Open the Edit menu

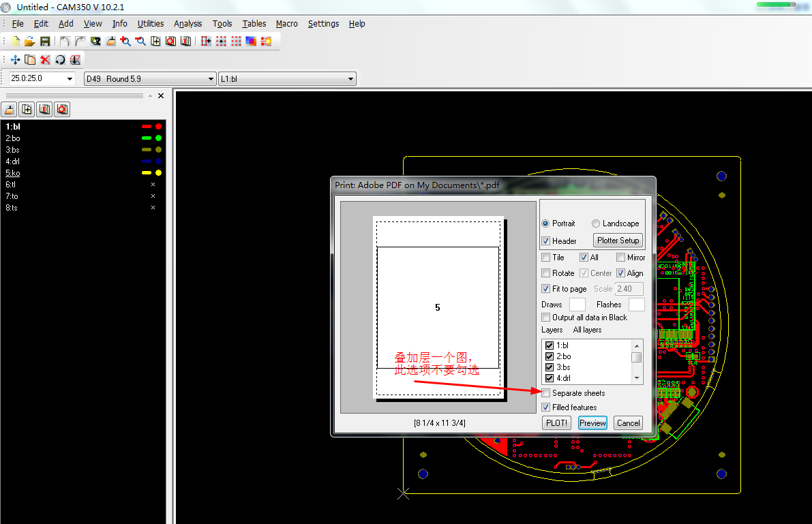41,24
